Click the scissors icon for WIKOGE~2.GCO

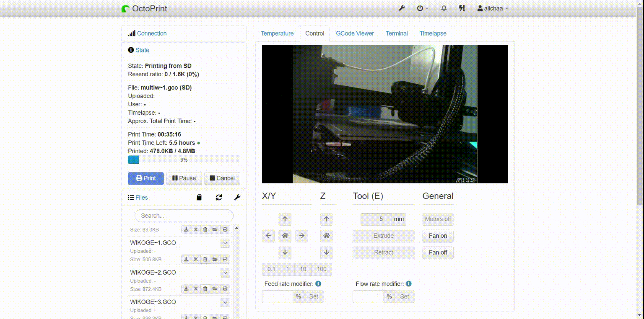(x=196, y=289)
